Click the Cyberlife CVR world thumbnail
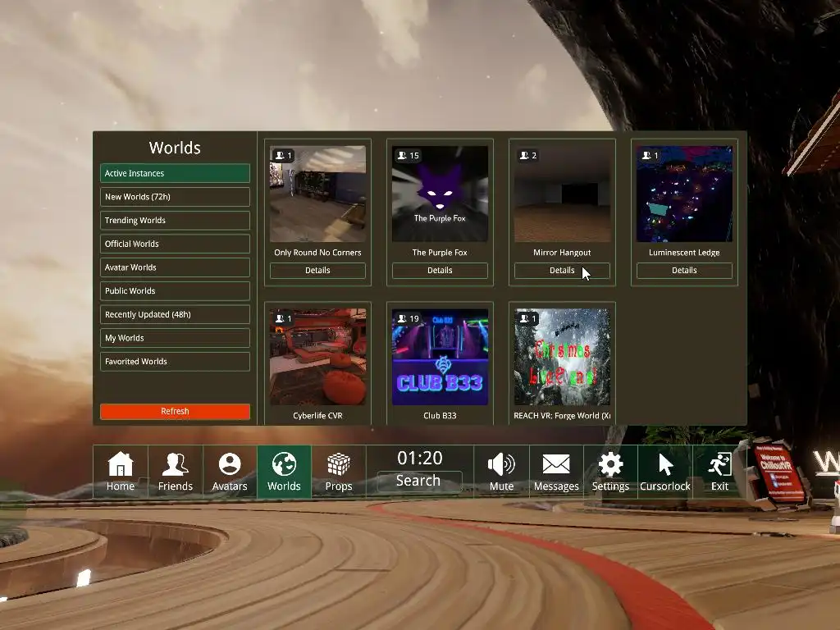Screen dimensions: 840x630 coord(317,358)
